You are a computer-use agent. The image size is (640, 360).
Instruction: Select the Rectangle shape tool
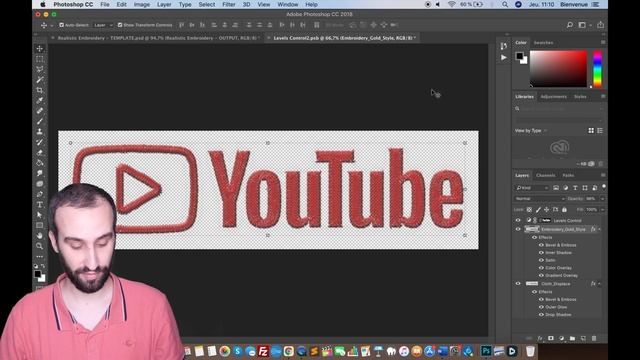[x=40, y=225]
